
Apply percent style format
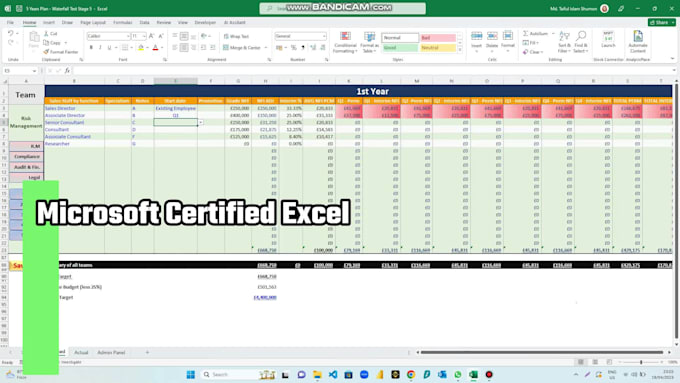294,48
